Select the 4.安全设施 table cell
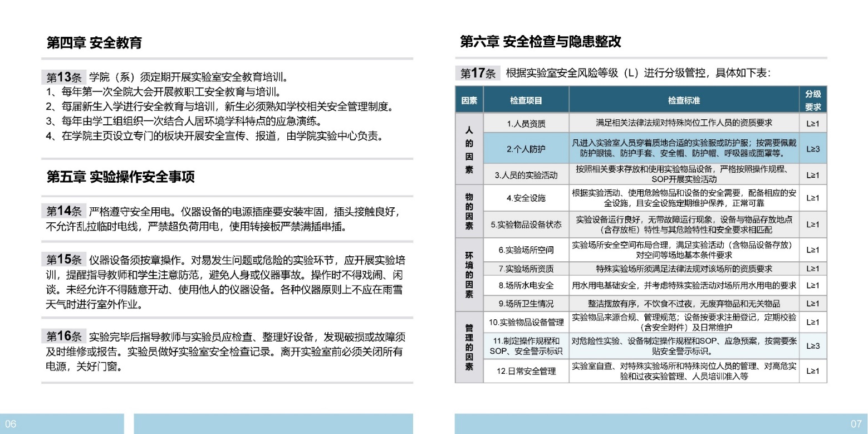The image size is (868, 434). click(526, 198)
